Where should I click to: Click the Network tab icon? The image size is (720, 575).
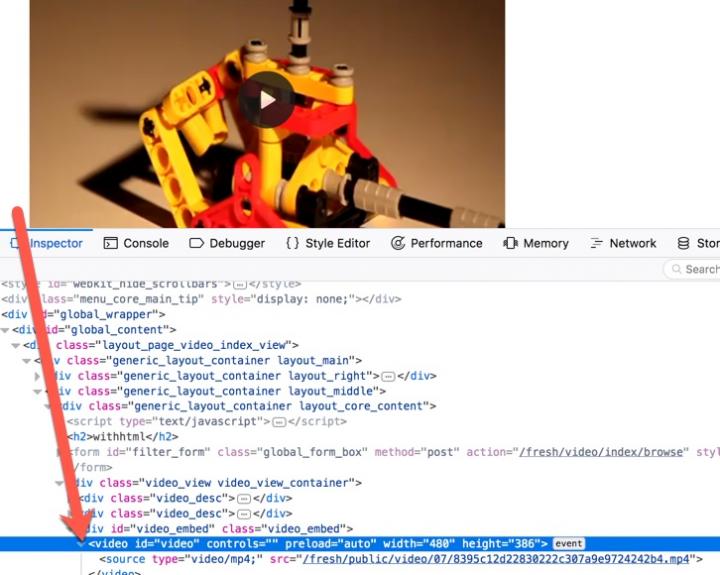pyautogui.click(x=596, y=243)
